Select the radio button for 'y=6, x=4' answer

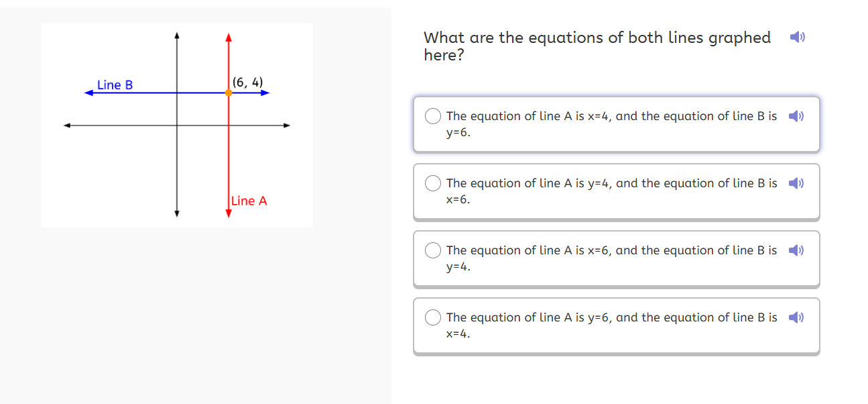[433, 317]
